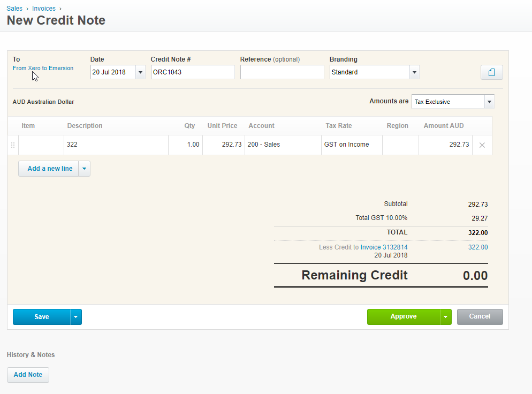The height and width of the screenshot is (394, 532).
Task: Navigate to Sales breadcrumb
Action: 14,9
